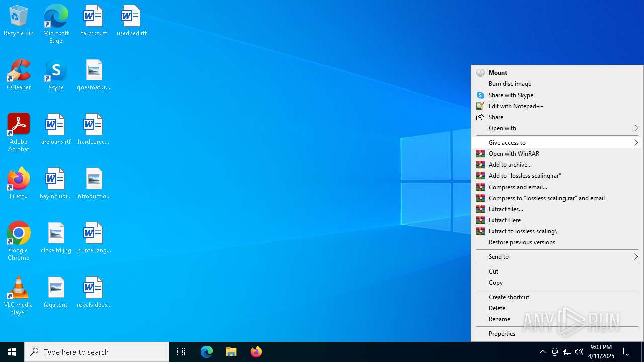Choose Copy from the context menu
The height and width of the screenshot is (362, 644).
[x=557, y=283]
